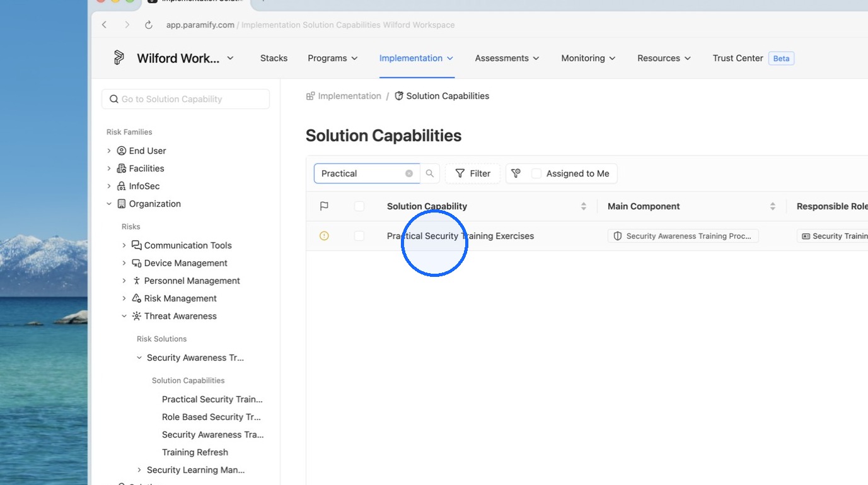Click the Filter button
The width and height of the screenshot is (868, 485).
pyautogui.click(x=473, y=173)
